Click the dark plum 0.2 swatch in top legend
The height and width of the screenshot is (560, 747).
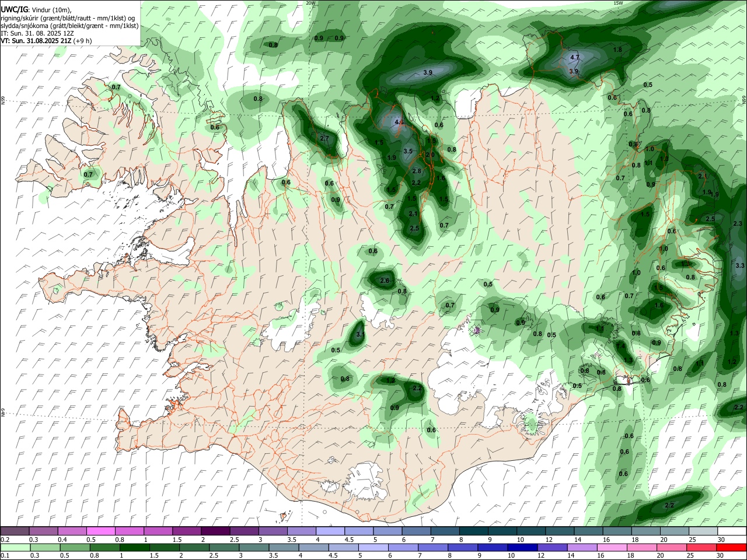click(x=15, y=531)
